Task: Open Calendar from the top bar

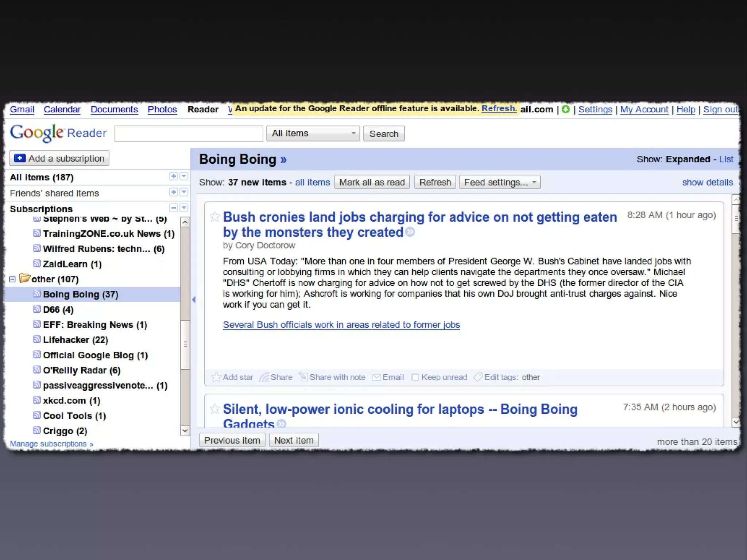Action: point(62,109)
